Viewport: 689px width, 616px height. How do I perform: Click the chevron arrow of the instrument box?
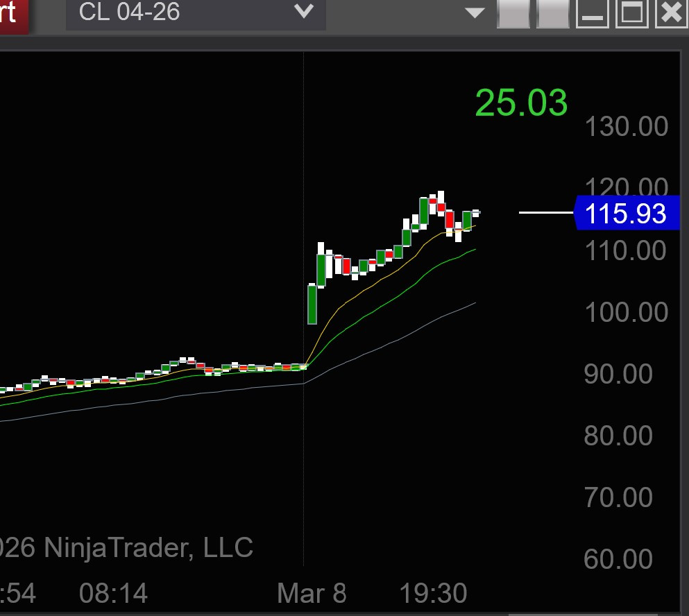(x=304, y=12)
